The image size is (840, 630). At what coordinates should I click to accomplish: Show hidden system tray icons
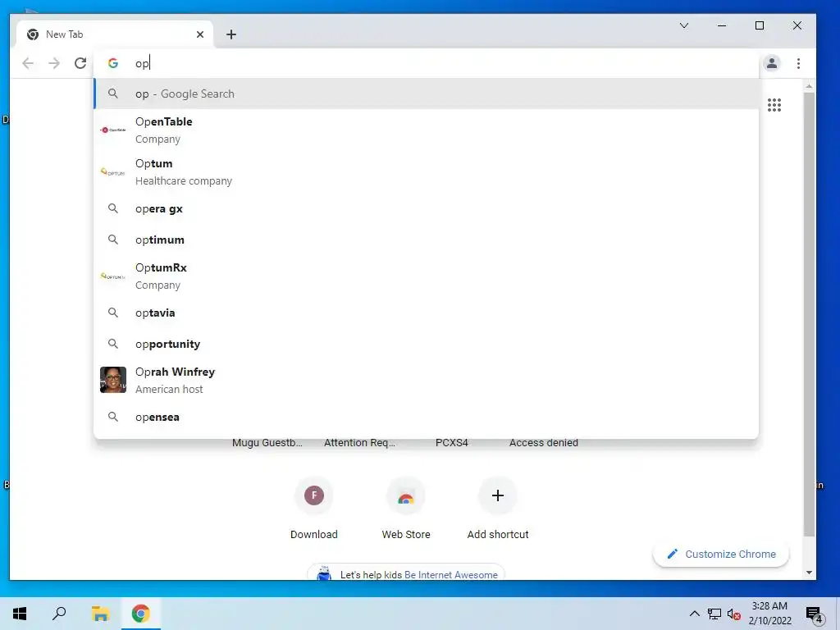click(694, 614)
